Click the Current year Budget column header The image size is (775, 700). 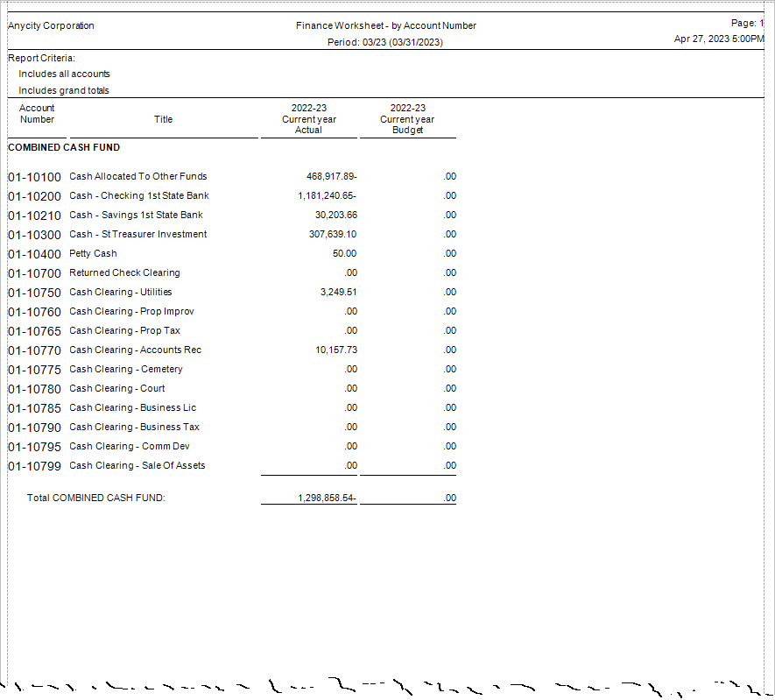(407, 119)
